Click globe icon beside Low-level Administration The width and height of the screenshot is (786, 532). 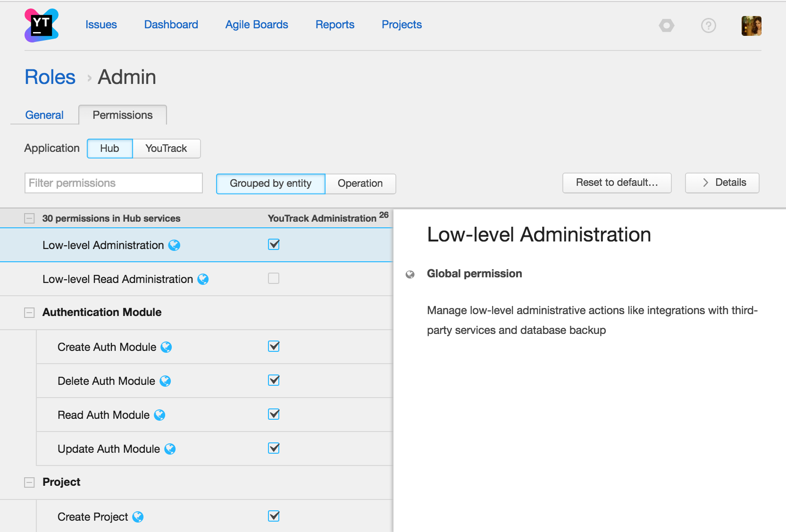coord(174,245)
